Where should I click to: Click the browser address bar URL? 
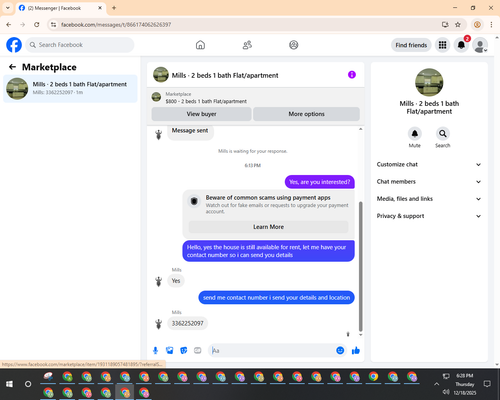tap(116, 25)
